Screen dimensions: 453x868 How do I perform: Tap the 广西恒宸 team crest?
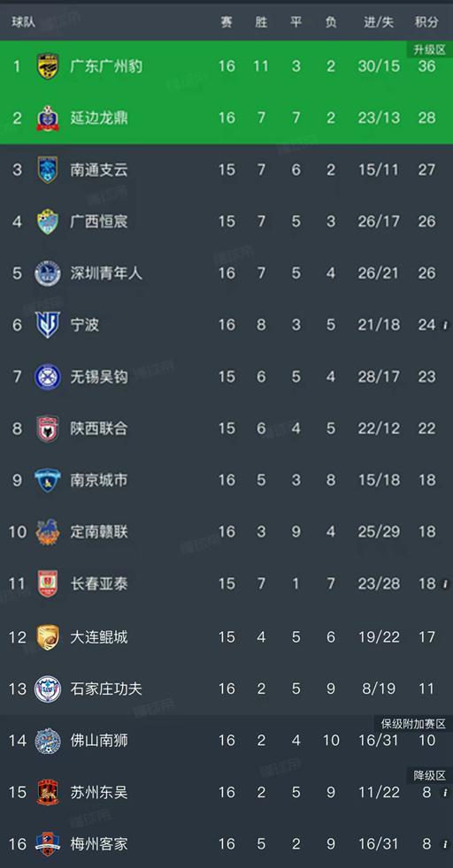[48, 222]
